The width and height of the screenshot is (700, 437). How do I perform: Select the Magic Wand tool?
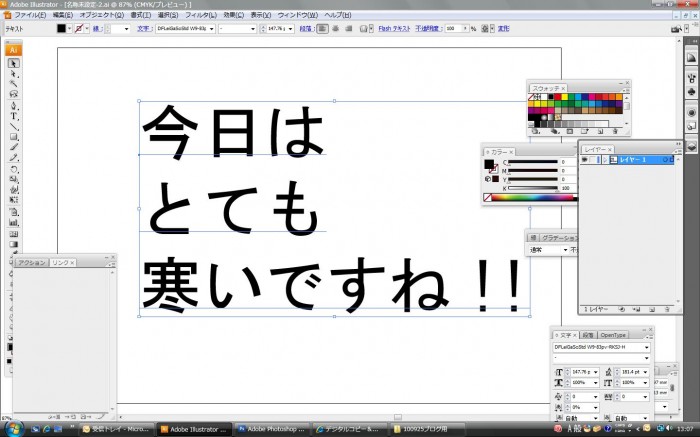[x=14, y=84]
